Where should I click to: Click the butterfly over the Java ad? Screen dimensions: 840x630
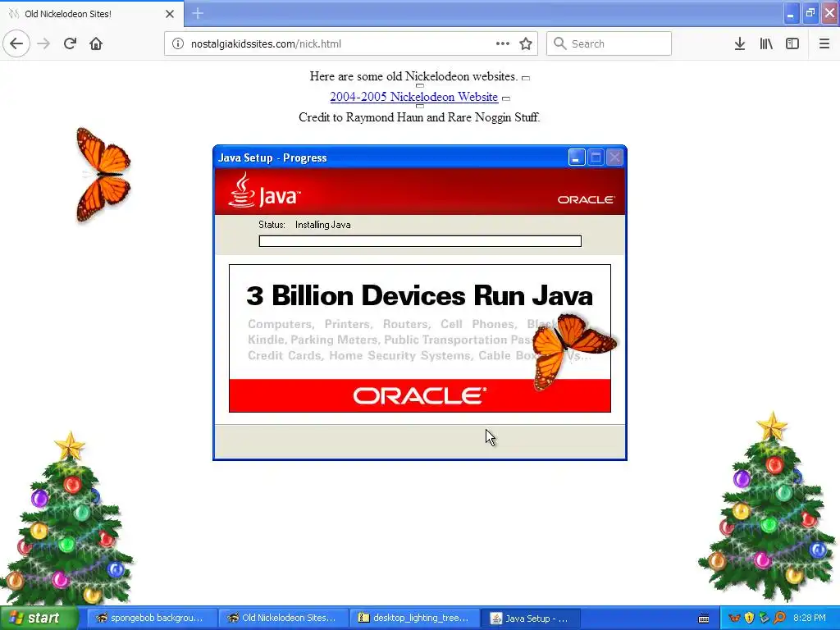click(x=573, y=351)
